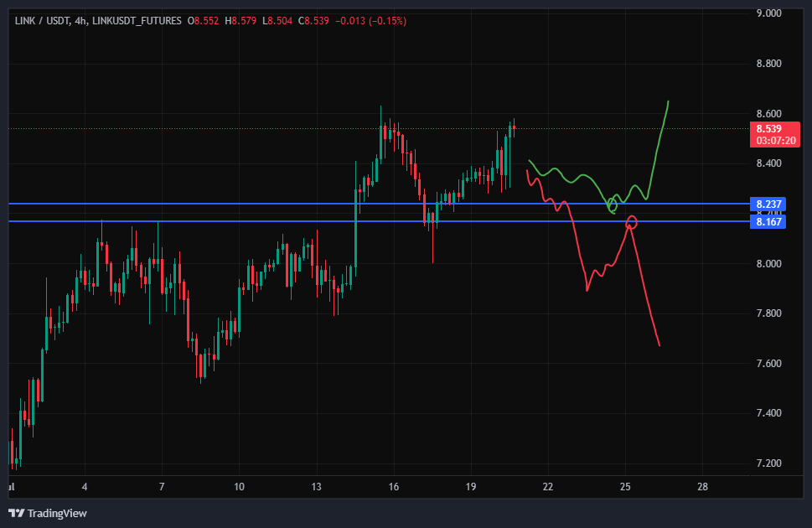The image size is (812, 528).
Task: Select the 8.167 horizontal line price tag
Action: click(768, 222)
